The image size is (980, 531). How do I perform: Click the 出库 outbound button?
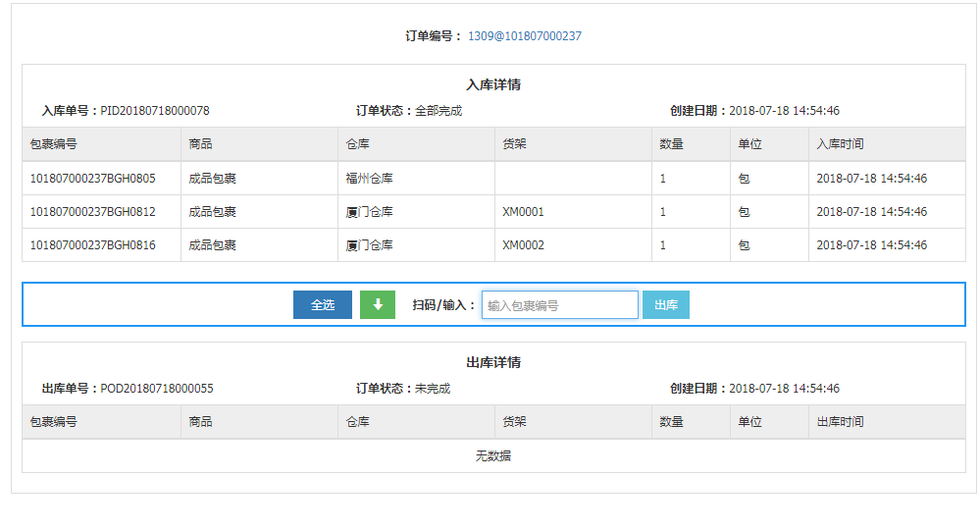point(666,305)
